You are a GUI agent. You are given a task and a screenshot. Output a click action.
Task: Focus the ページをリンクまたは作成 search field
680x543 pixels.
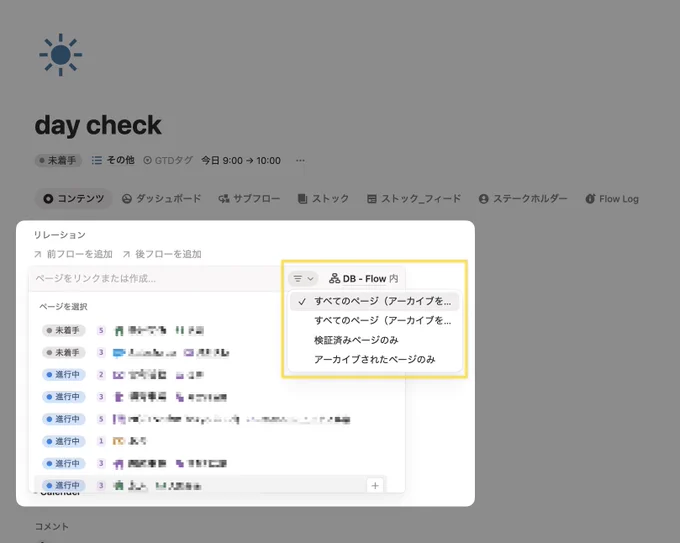coord(156,278)
